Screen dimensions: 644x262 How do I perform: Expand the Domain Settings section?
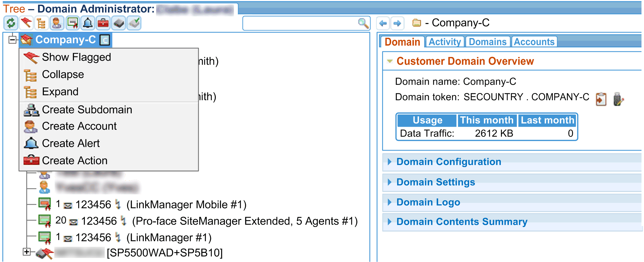435,182
